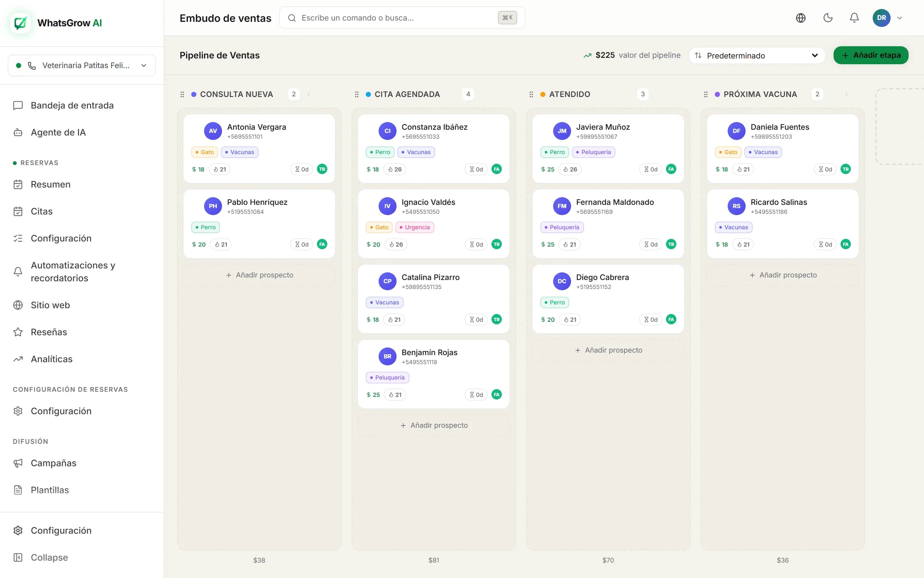The image size is (924, 578).
Task: Click AV avatar on Antonia Vergara card
Action: click(213, 131)
